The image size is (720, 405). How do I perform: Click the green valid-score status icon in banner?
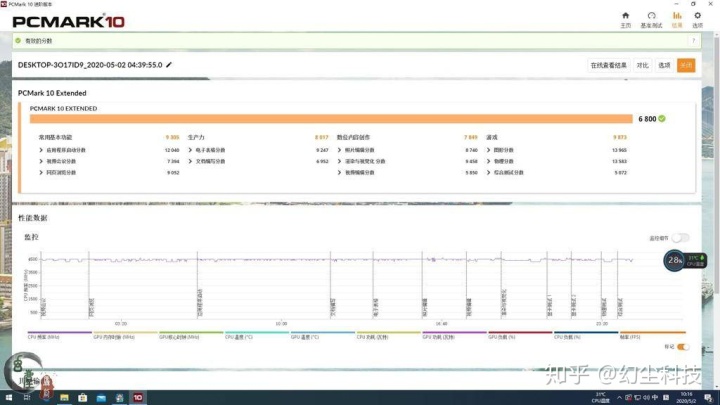[x=18, y=41]
